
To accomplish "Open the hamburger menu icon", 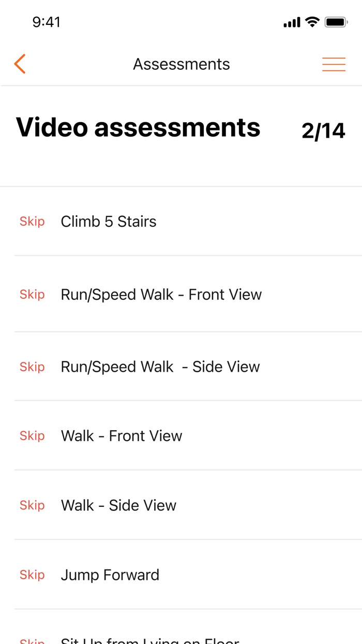I will point(334,64).
